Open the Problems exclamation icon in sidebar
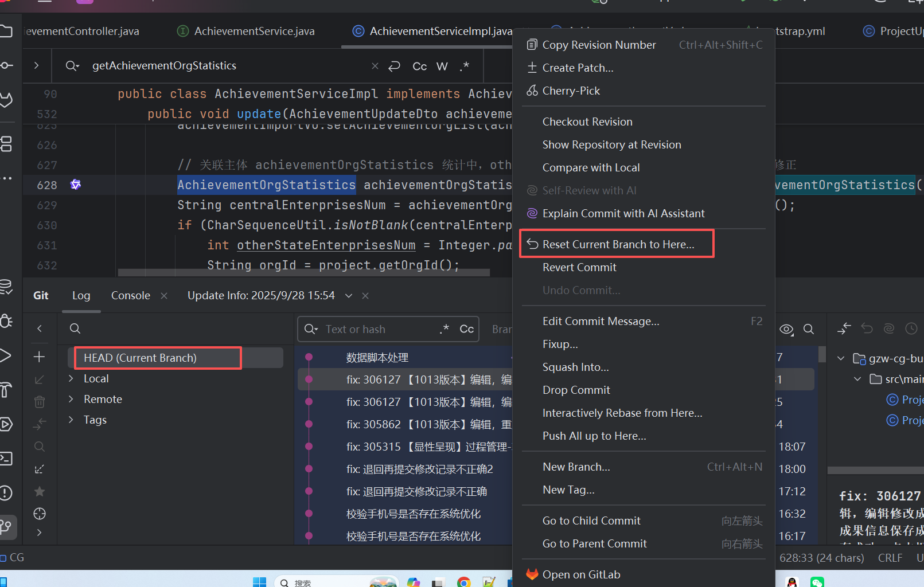924x587 pixels. tap(6, 493)
